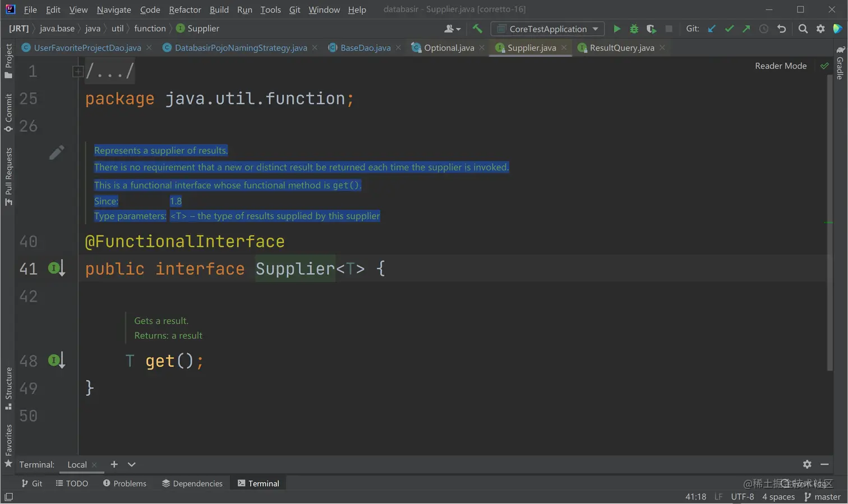
Task: Toggle the Terminal tool window button
Action: point(259,483)
